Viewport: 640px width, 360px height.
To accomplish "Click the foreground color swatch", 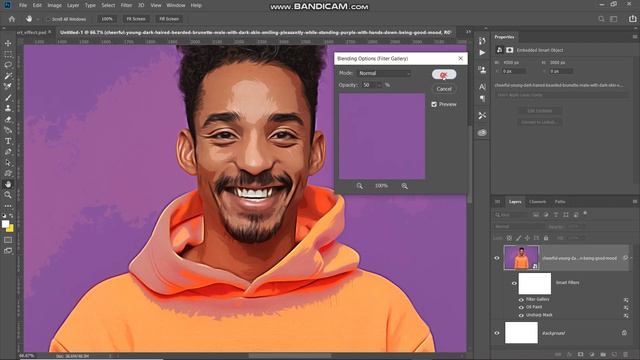I will pyautogui.click(x=5, y=224).
